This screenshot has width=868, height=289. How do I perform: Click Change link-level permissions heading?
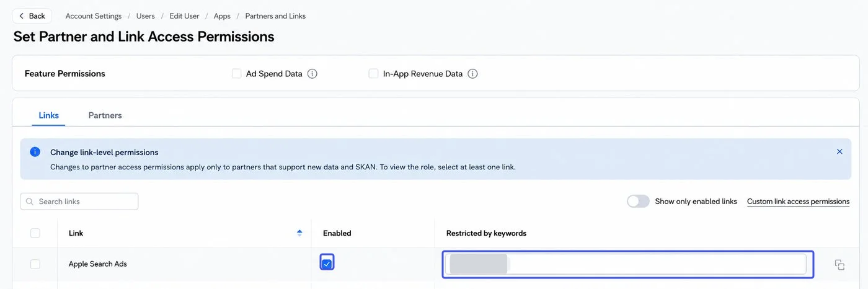coord(104,153)
